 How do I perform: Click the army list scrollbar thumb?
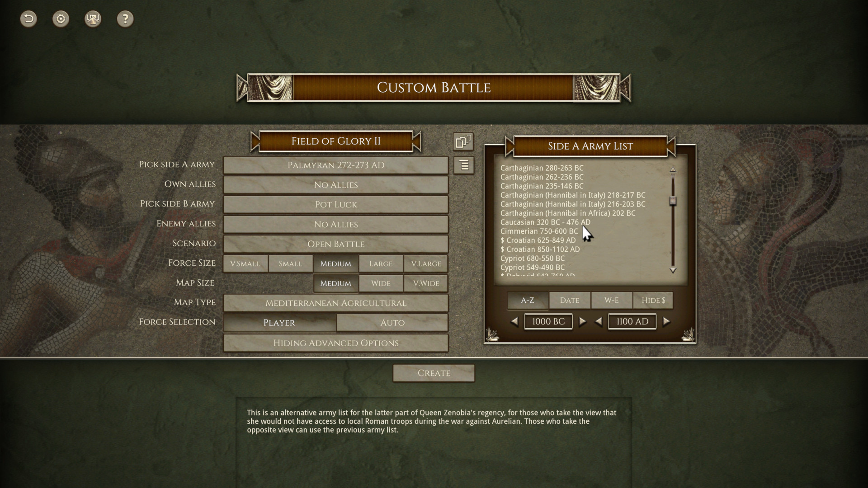673,201
